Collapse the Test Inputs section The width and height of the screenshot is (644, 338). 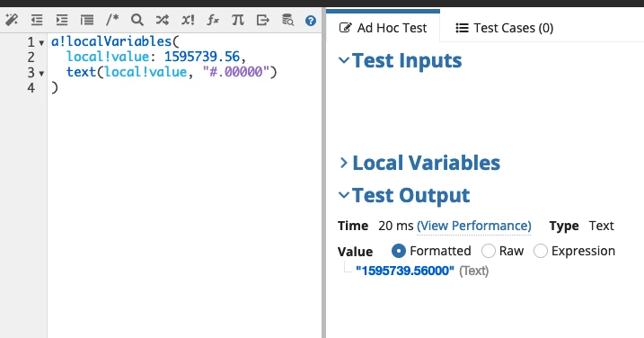(344, 60)
